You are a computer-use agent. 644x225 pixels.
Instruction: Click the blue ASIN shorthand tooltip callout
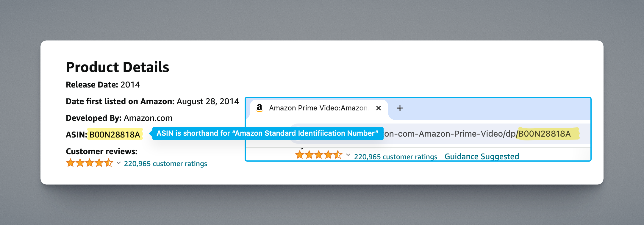[267, 133]
